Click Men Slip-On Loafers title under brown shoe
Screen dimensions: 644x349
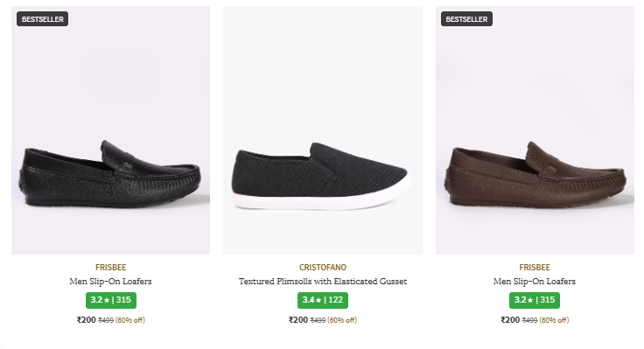click(535, 282)
